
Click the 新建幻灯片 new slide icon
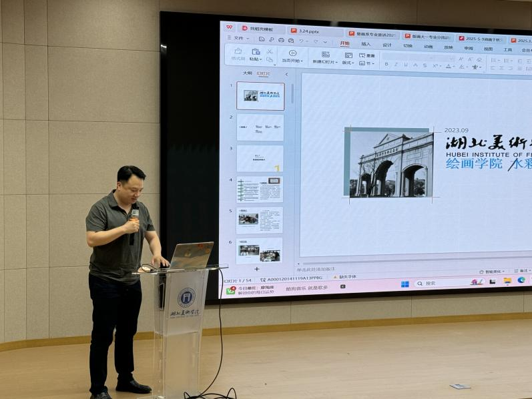point(325,54)
